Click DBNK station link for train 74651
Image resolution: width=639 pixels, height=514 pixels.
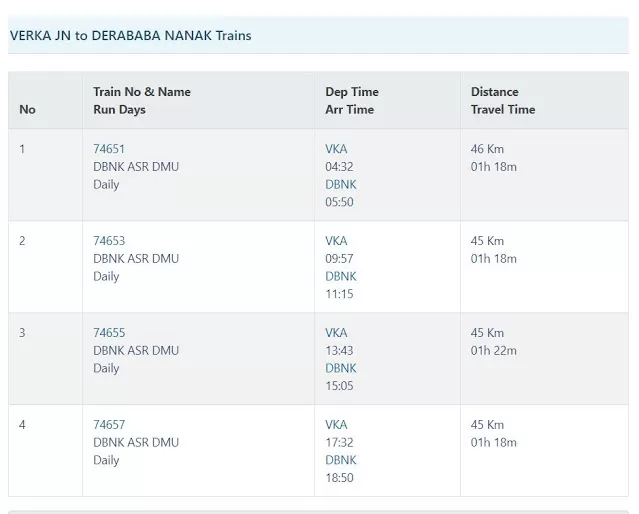(x=340, y=185)
